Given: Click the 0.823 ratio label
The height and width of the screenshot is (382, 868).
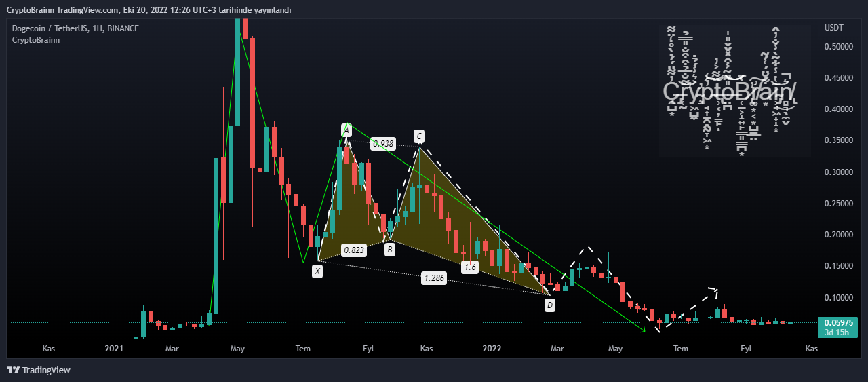Looking at the screenshot, I should 354,250.
